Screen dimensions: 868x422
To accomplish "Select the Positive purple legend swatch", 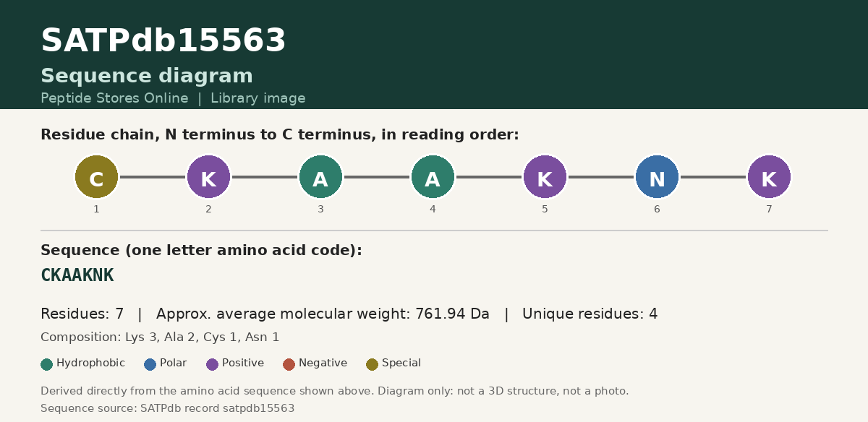I will click(212, 364).
